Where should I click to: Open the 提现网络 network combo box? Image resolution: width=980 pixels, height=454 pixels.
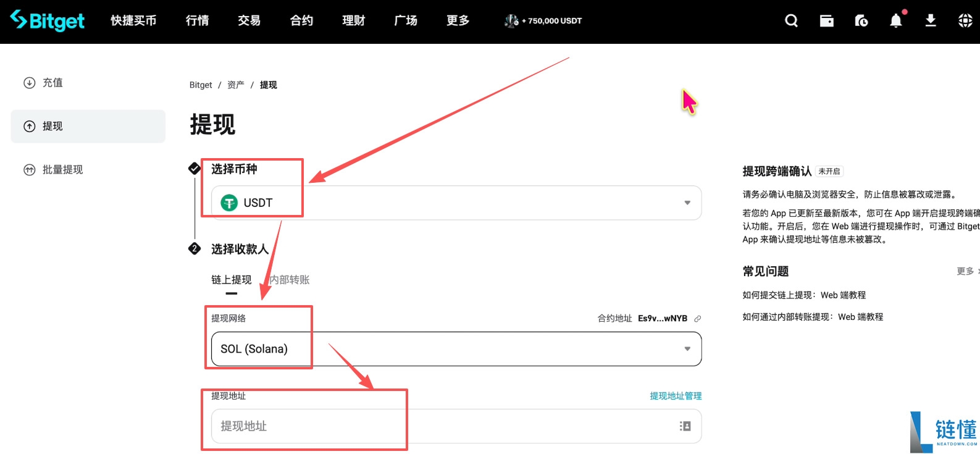tap(456, 349)
